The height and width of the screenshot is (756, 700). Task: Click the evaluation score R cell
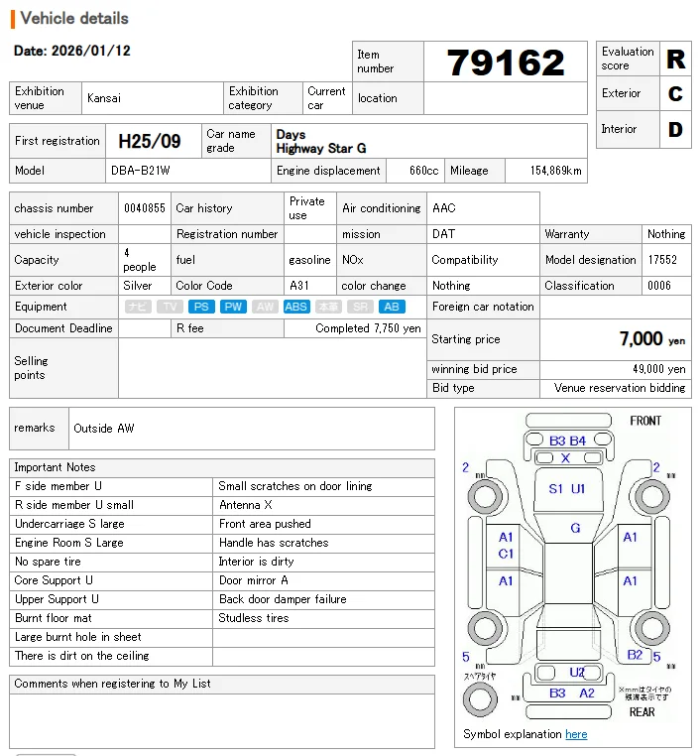point(675,59)
